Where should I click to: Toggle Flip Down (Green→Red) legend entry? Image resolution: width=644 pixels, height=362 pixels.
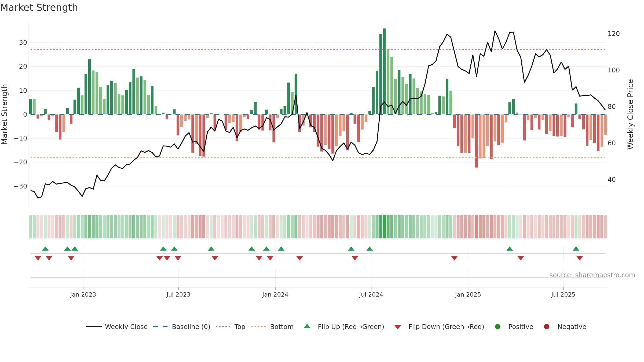439,327
